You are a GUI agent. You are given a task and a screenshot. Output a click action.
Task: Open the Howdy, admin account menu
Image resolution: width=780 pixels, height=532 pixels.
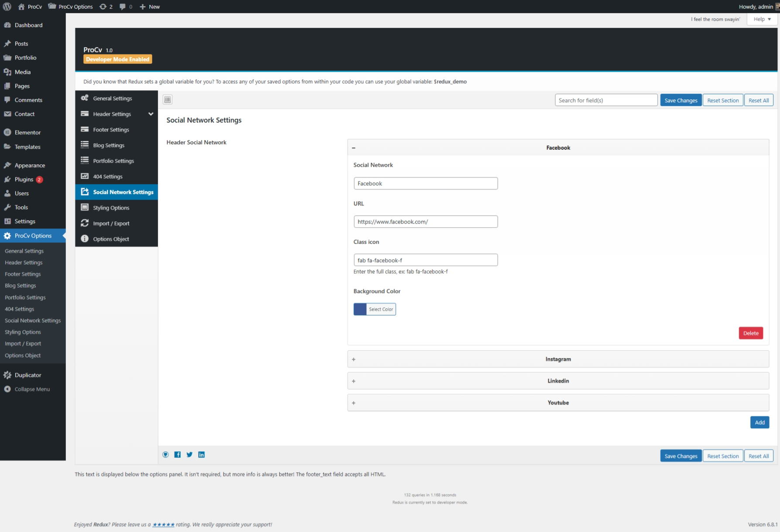pos(758,7)
